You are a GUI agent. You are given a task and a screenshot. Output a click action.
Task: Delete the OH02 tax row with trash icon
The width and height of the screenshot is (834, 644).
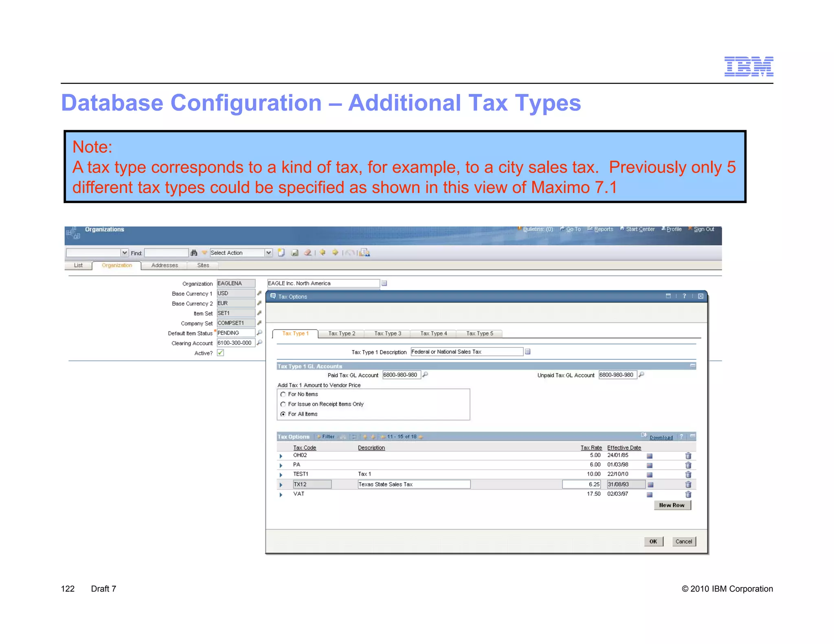(x=688, y=456)
